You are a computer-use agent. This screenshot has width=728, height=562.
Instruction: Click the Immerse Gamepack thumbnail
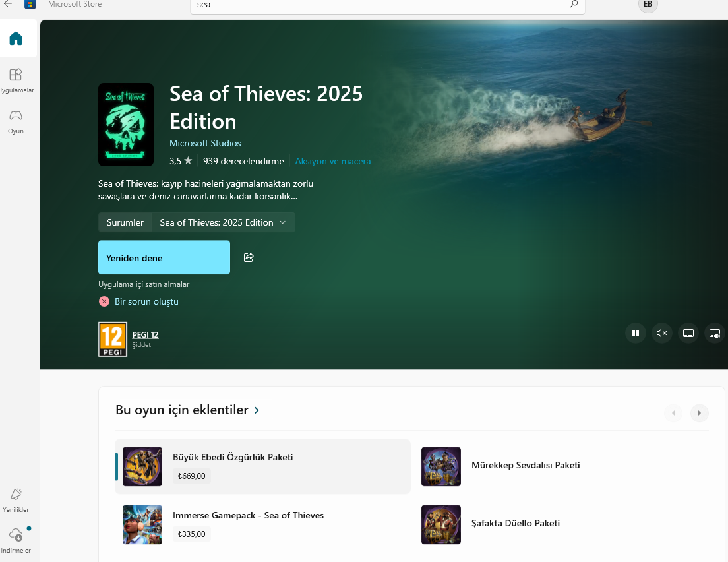coord(142,525)
